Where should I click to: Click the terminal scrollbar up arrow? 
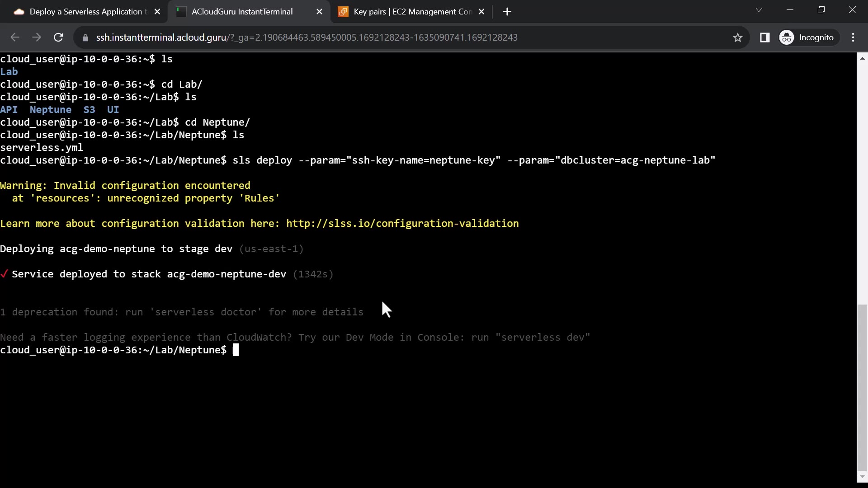coord(862,58)
